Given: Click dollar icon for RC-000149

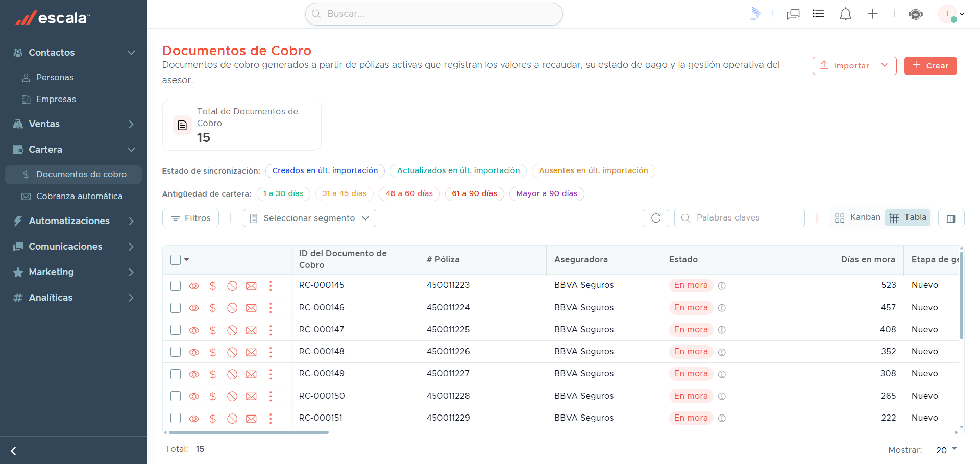Looking at the screenshot, I should (x=213, y=374).
